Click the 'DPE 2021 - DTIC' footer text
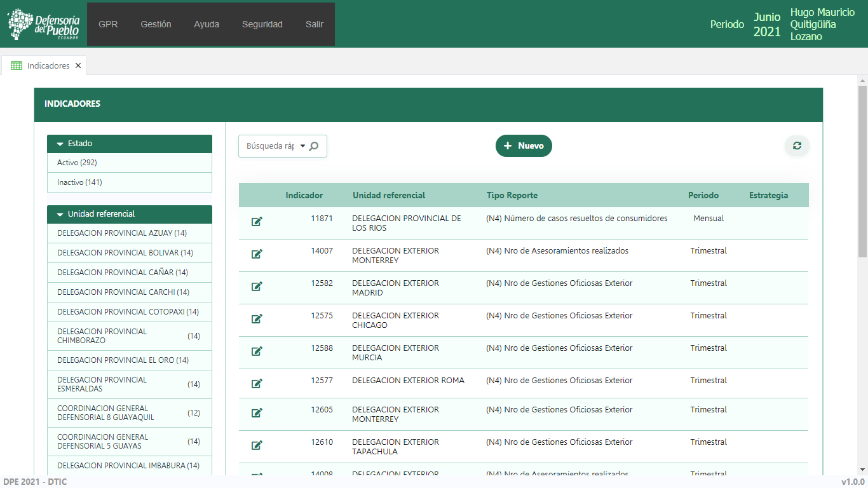 [35, 482]
